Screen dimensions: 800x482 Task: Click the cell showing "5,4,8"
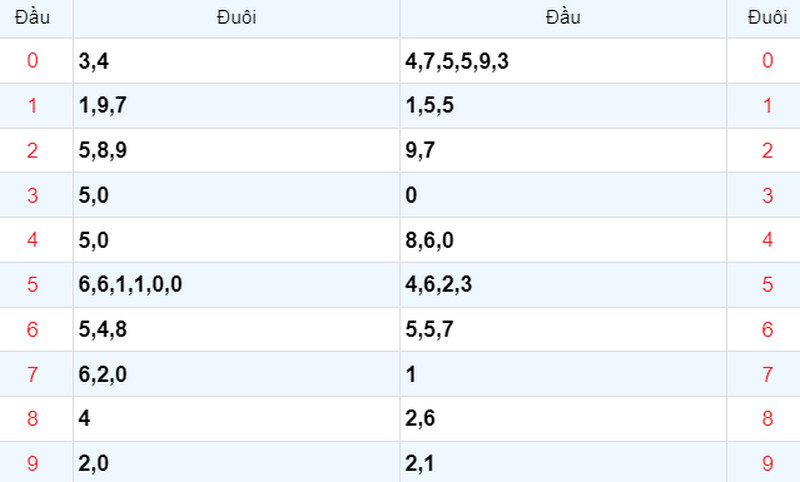point(103,330)
